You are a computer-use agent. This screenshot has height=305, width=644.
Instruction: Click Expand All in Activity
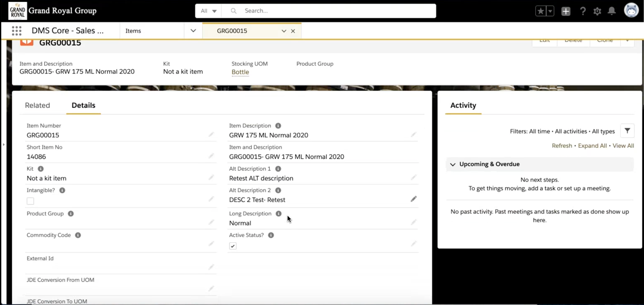coord(592,146)
